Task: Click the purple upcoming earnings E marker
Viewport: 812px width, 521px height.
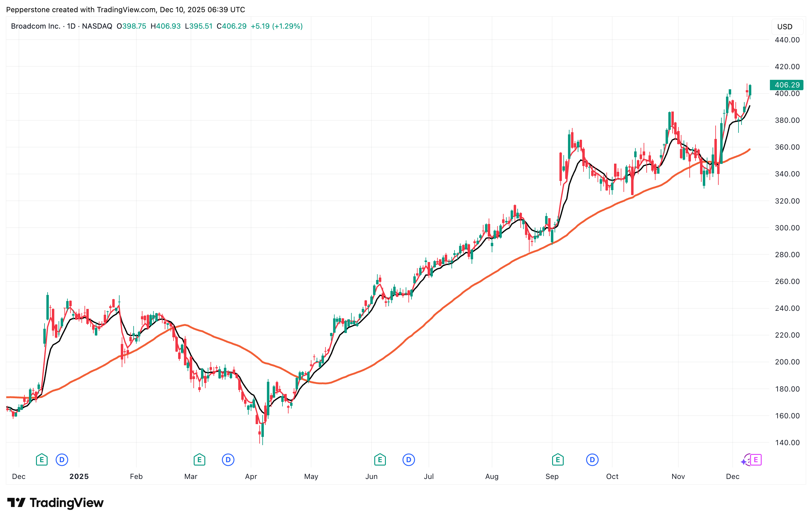Action: pyautogui.click(x=756, y=459)
